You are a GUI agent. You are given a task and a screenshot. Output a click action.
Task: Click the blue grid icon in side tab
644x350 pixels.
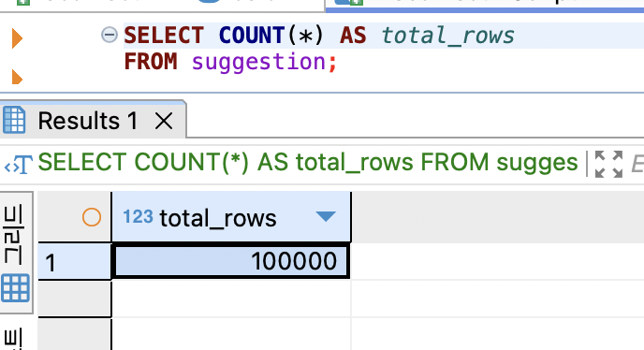[16, 288]
